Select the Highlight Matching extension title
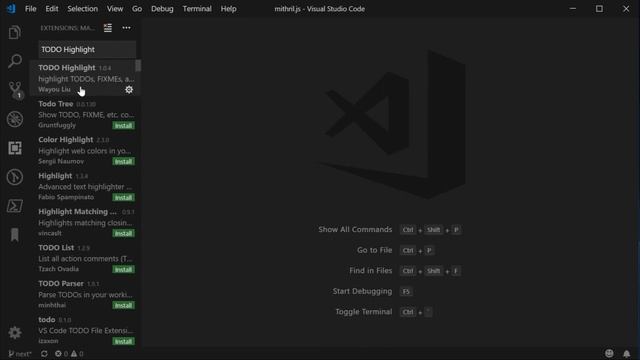This screenshot has height=360, width=640. 77,211
